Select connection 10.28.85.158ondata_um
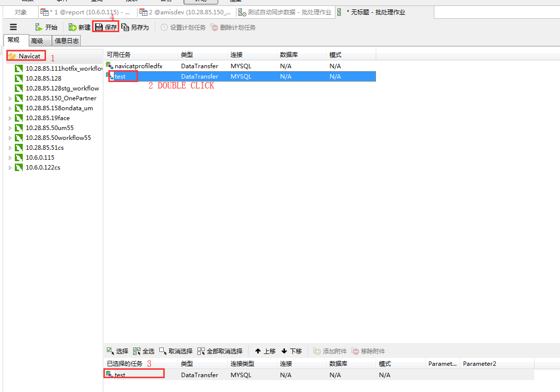This screenshot has height=392, width=560. [54, 108]
